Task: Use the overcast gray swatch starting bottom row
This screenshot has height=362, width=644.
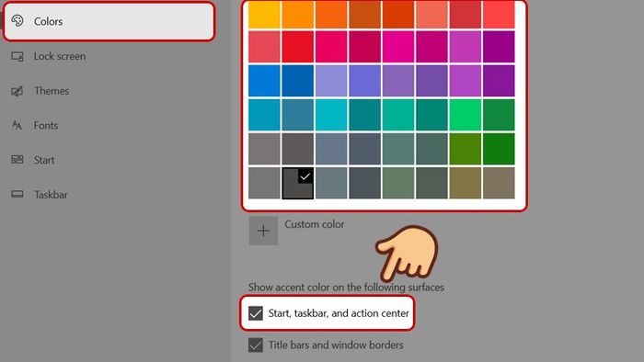Action: [264, 183]
